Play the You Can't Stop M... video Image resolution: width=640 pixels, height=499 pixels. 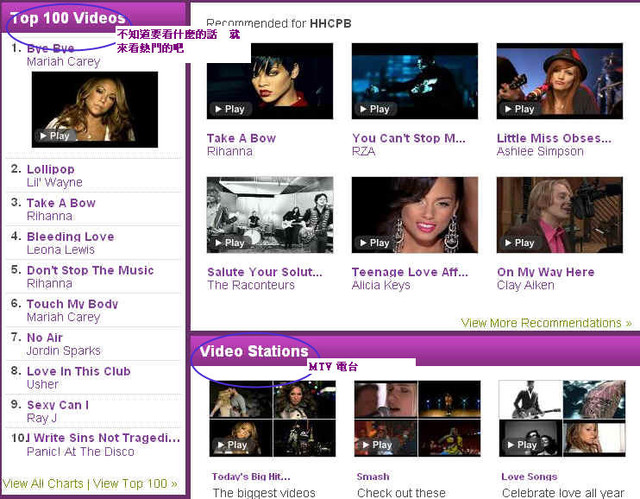(x=376, y=109)
